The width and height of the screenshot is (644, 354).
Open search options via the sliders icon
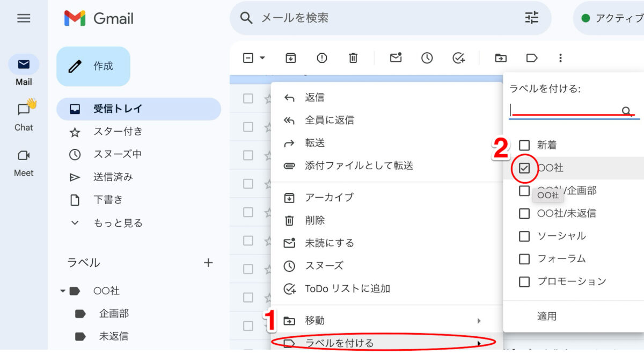click(x=531, y=18)
